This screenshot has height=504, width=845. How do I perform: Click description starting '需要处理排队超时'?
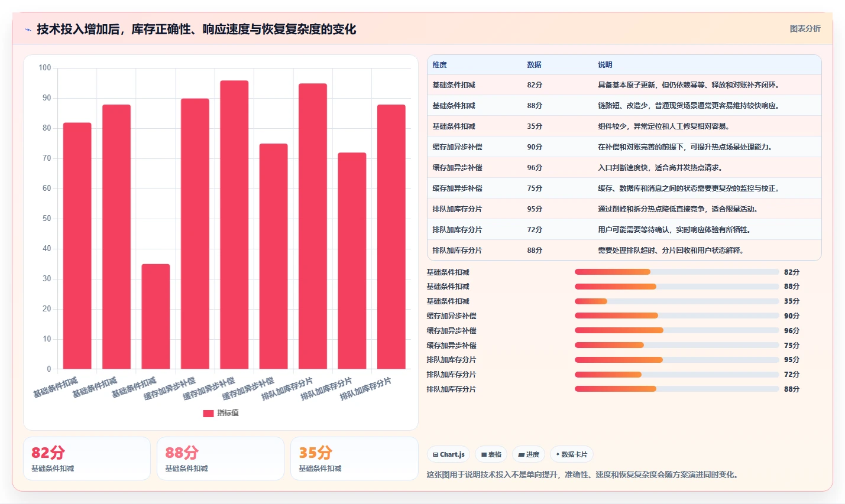tap(672, 251)
